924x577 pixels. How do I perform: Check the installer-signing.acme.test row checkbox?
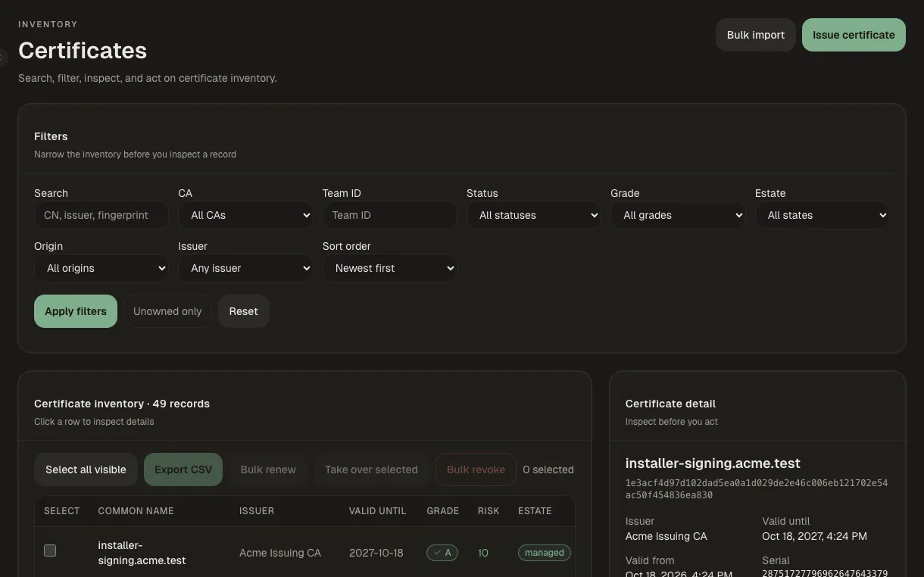point(50,550)
